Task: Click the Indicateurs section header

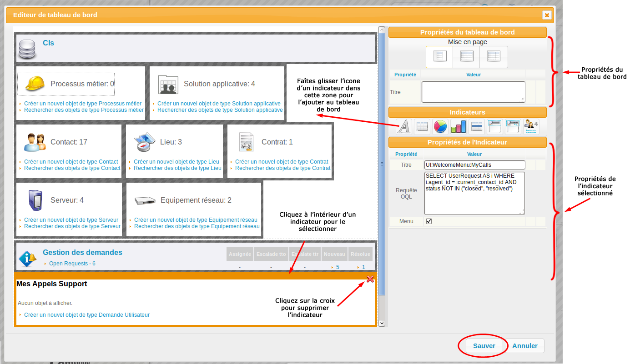Action: 467,112
